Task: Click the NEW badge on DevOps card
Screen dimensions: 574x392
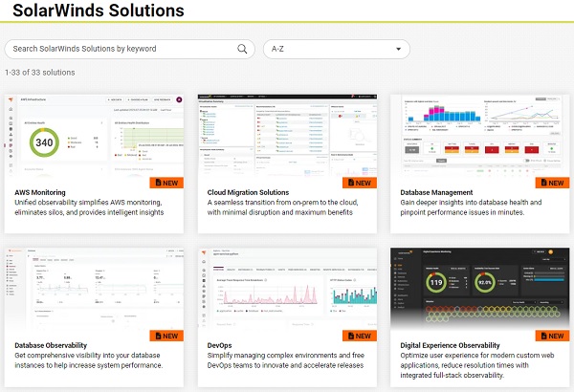Action: click(360, 336)
